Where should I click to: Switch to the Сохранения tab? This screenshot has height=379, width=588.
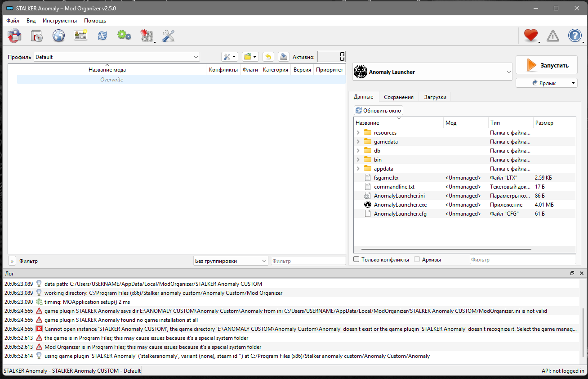point(399,97)
